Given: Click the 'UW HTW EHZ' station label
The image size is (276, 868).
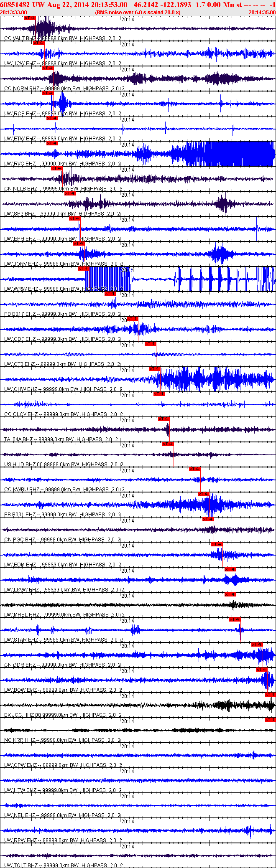Looking at the screenshot, I should pos(20,790).
